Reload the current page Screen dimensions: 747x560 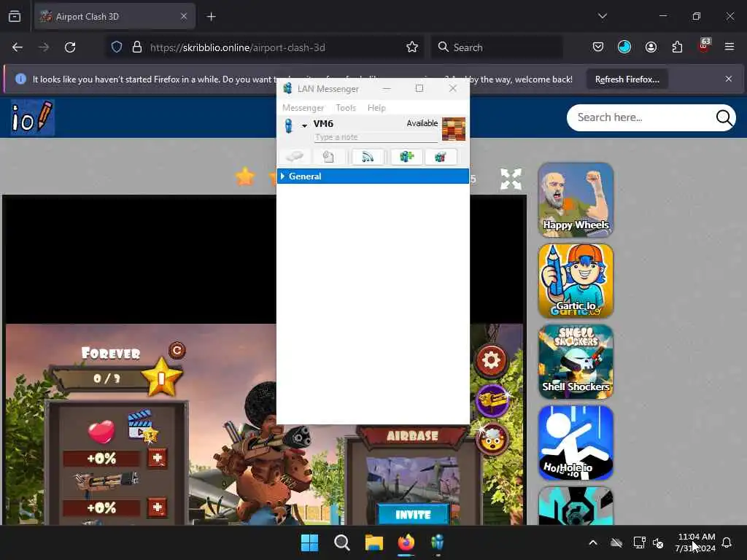point(70,47)
